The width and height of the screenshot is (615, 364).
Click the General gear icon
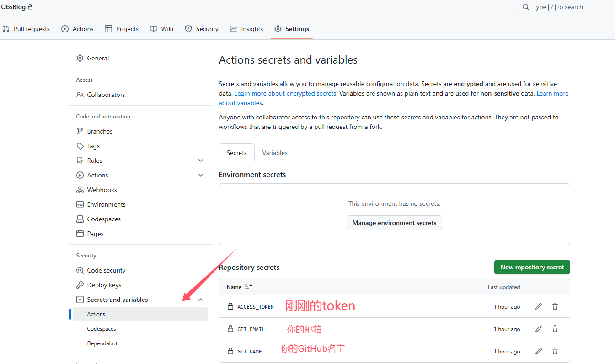click(x=80, y=58)
